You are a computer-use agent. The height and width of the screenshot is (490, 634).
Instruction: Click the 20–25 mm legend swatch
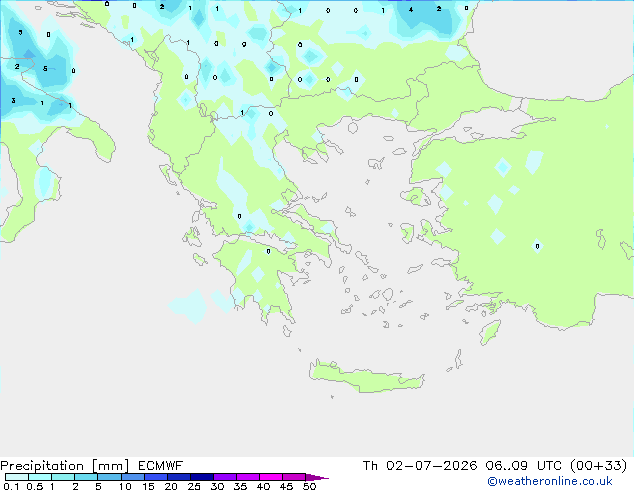pos(179,477)
